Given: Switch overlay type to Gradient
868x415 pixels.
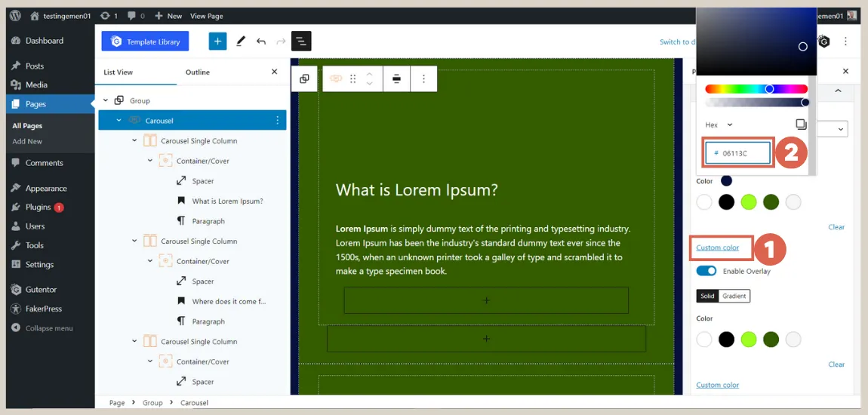Looking at the screenshot, I should point(734,296).
